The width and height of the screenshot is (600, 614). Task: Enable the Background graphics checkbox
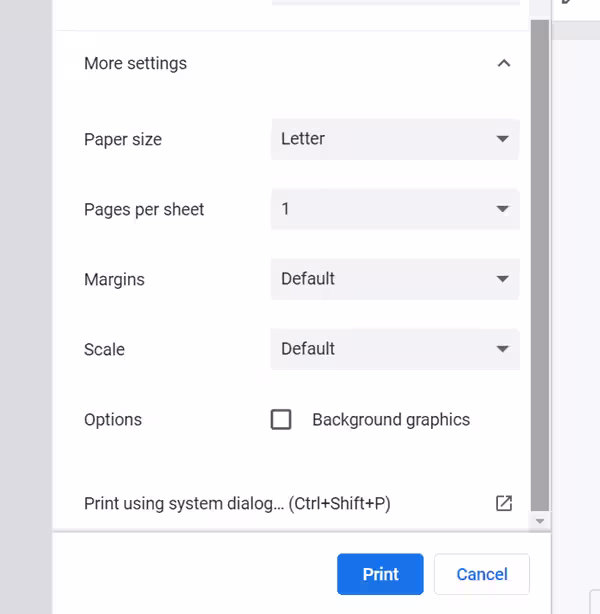click(281, 419)
